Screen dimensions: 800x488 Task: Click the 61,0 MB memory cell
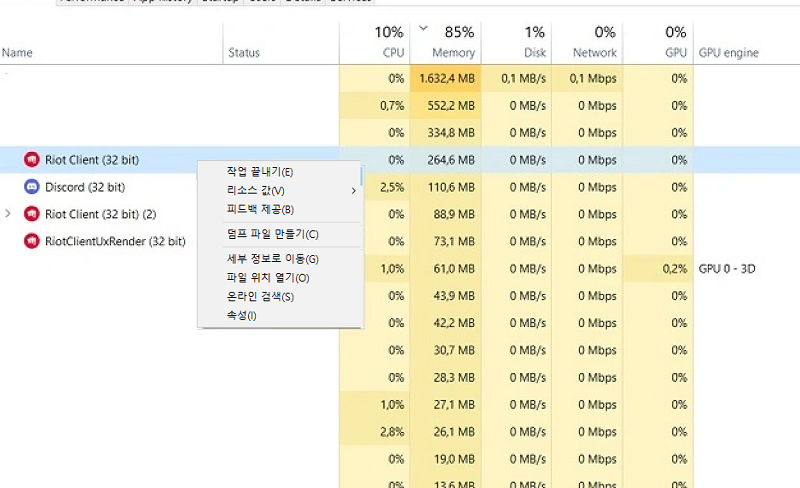pos(446,269)
